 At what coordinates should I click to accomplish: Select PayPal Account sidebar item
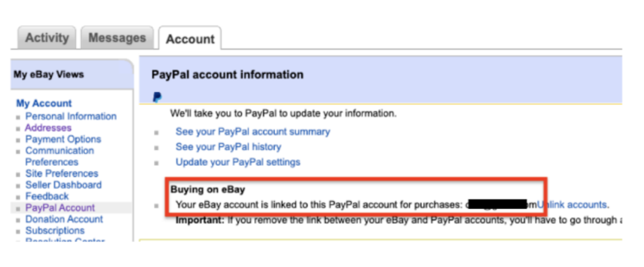[x=60, y=207]
